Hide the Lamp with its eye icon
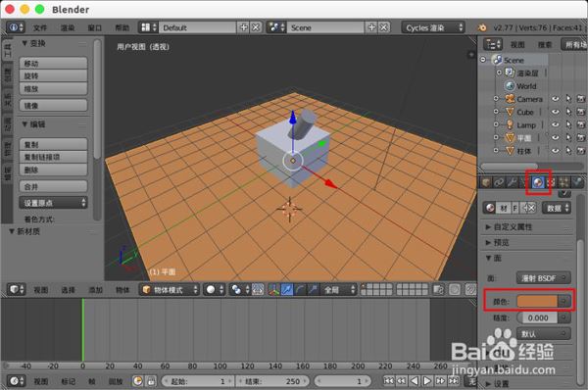 556,124
